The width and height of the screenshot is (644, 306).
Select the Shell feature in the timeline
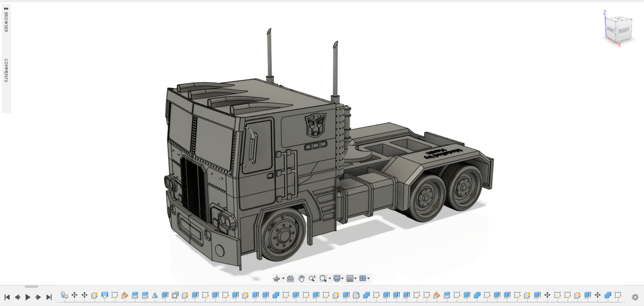tap(175, 295)
